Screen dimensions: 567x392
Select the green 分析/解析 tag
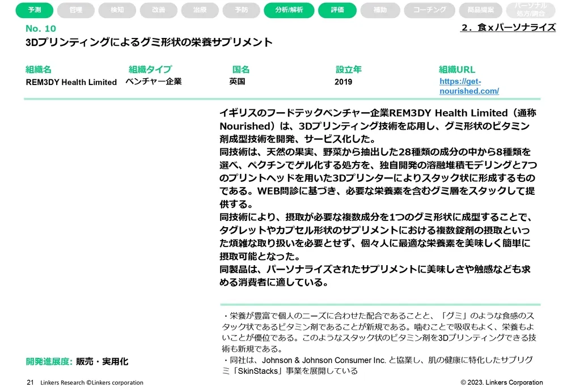[x=289, y=10]
